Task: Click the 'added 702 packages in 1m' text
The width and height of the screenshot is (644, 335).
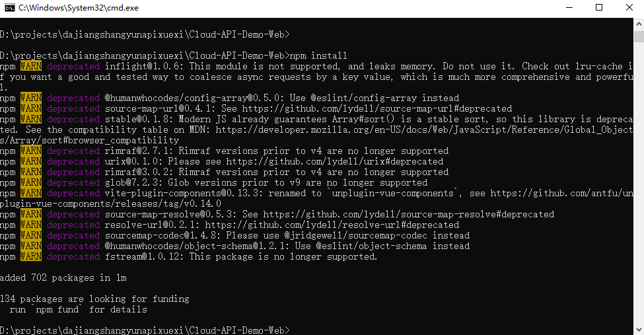Action: tap(63, 278)
